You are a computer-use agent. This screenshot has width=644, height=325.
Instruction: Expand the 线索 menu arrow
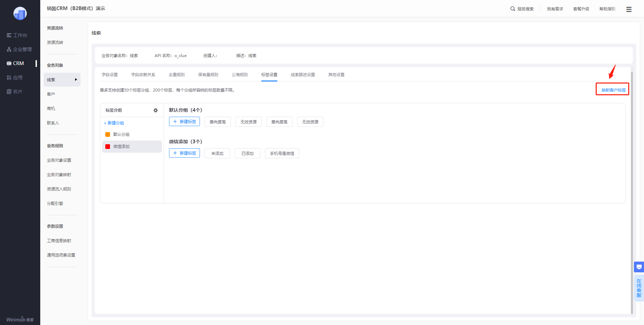click(76, 79)
